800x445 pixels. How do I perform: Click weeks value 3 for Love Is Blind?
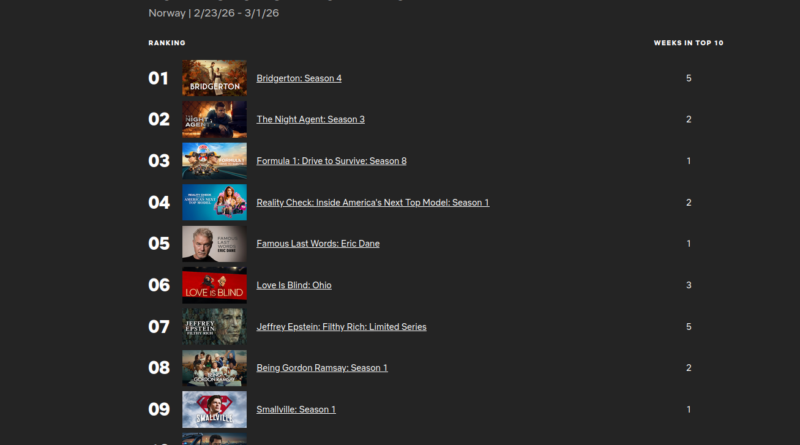tap(689, 285)
